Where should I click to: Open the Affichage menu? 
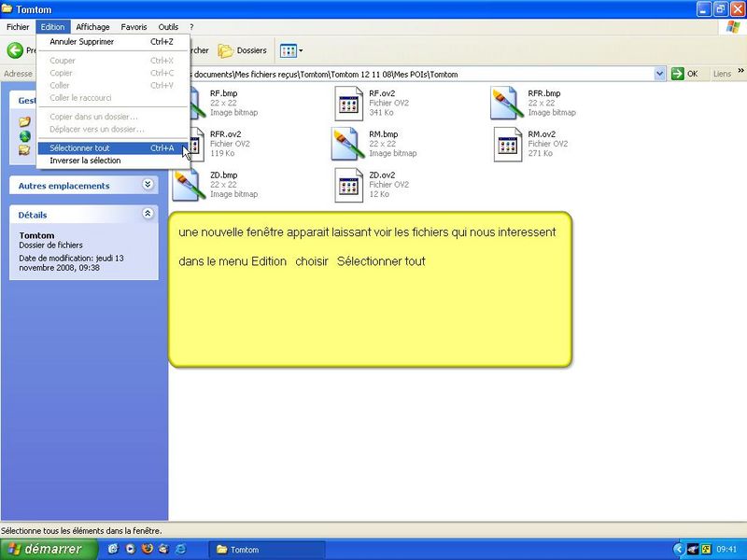pyautogui.click(x=92, y=27)
